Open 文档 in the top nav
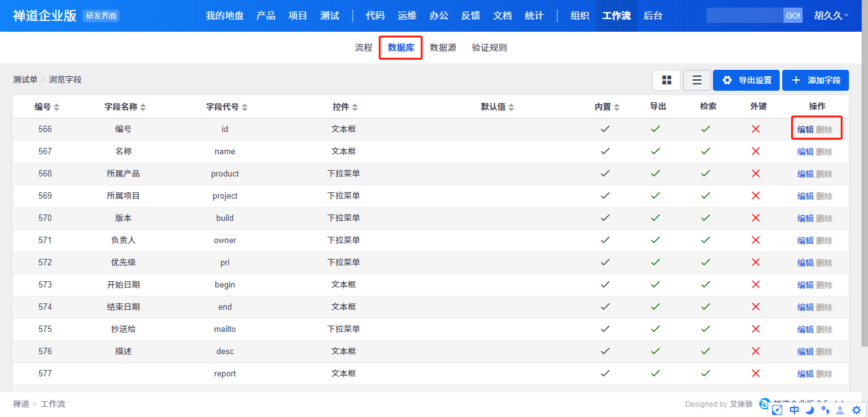Viewport: 868px width, 417px height. (502, 16)
